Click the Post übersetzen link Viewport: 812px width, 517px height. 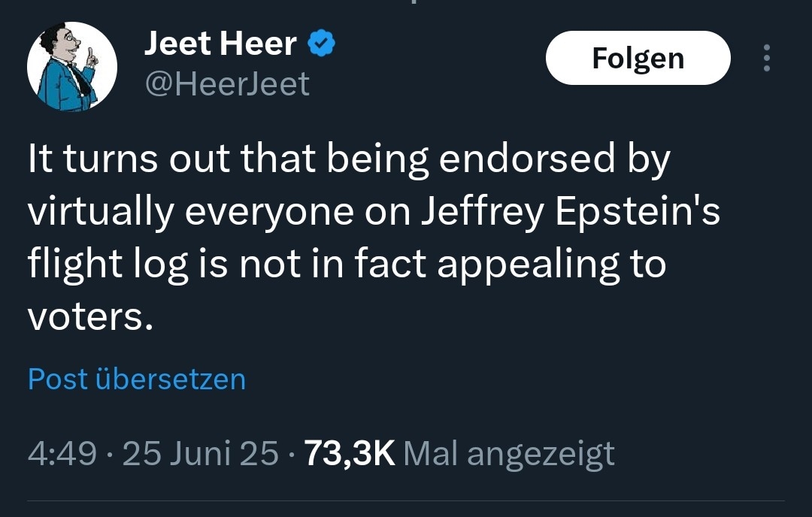pyautogui.click(x=137, y=379)
